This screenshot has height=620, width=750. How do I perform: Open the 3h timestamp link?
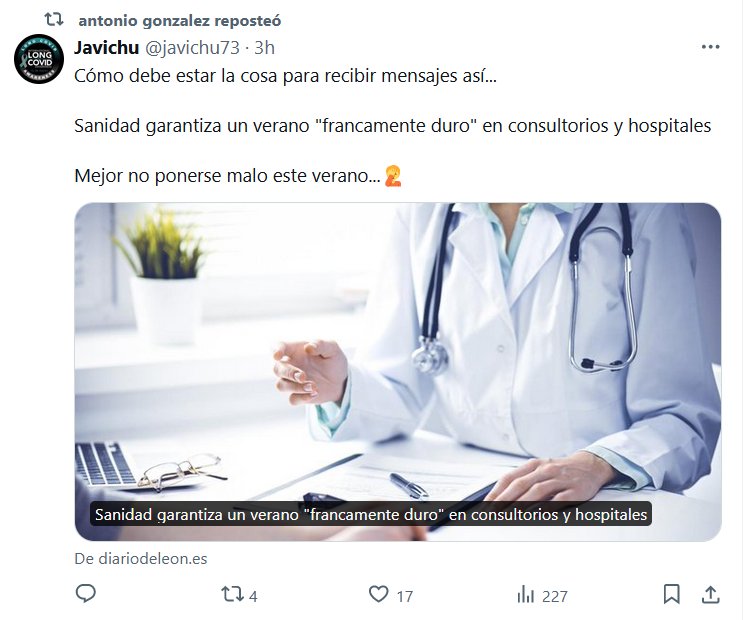coord(264,48)
